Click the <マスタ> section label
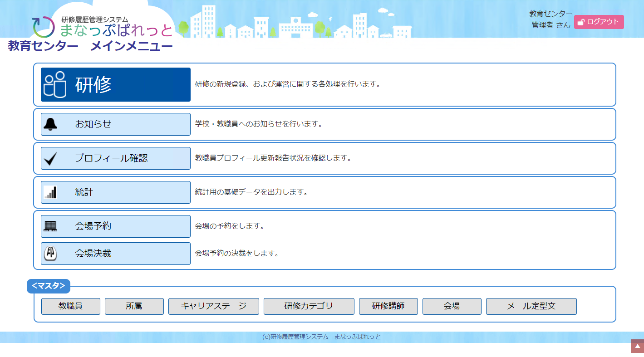The height and width of the screenshot is (357, 644). (49, 286)
